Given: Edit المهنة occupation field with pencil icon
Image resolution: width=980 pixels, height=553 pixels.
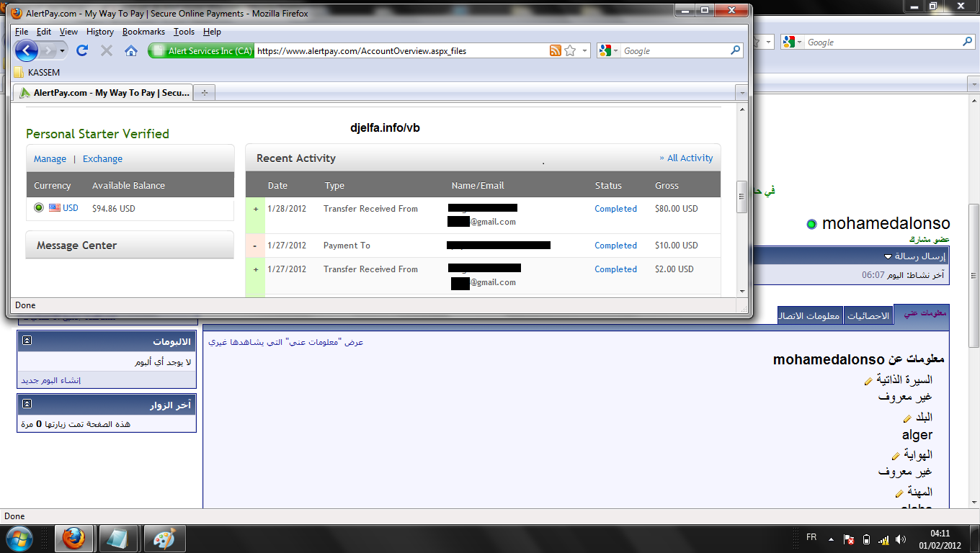Looking at the screenshot, I should [899, 494].
